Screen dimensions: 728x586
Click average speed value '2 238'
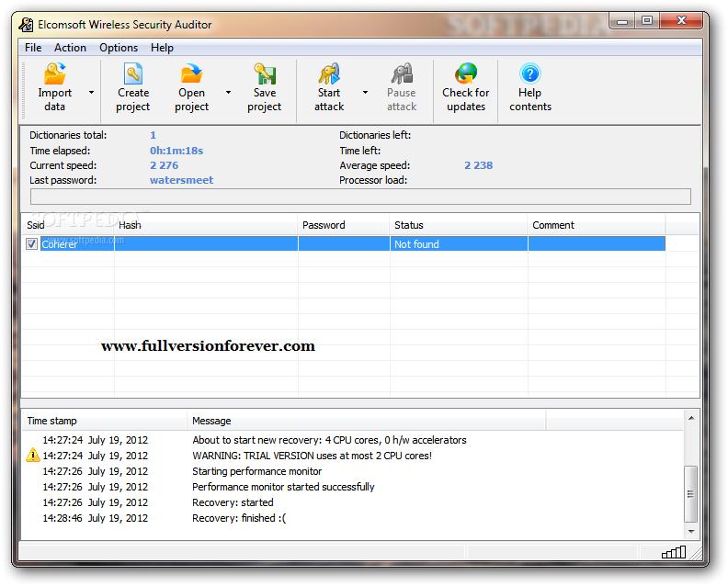coord(478,165)
